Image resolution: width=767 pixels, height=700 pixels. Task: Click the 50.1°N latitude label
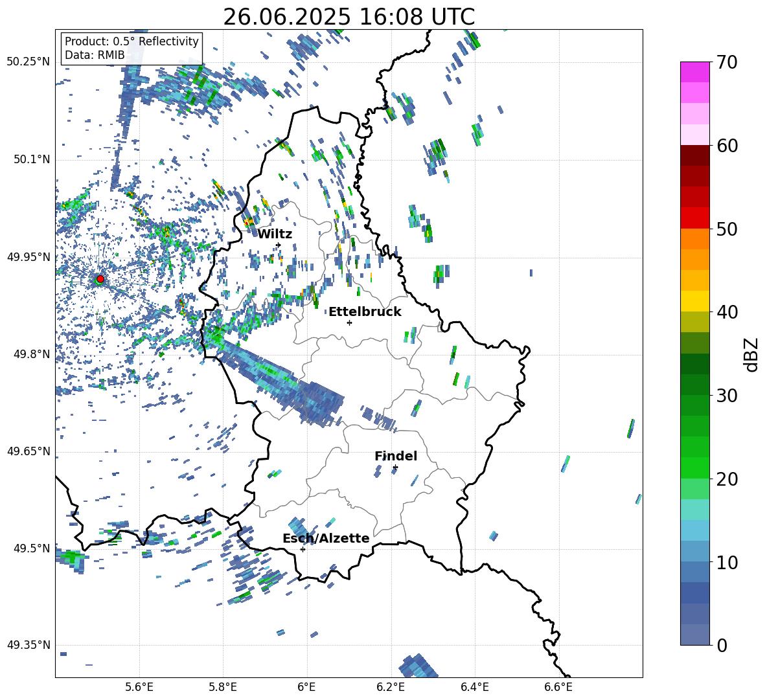(x=32, y=159)
